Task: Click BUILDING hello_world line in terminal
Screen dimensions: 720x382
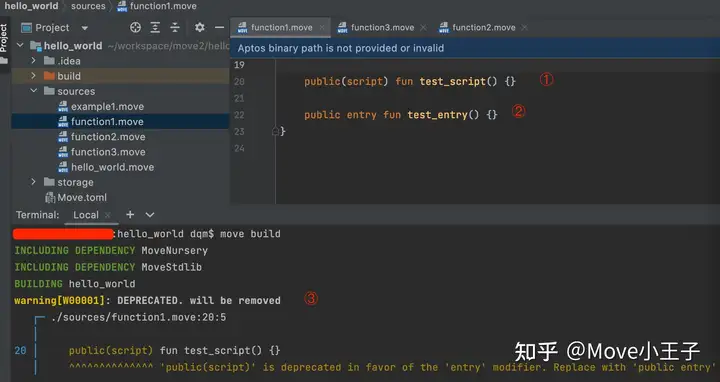Action: click(75, 284)
